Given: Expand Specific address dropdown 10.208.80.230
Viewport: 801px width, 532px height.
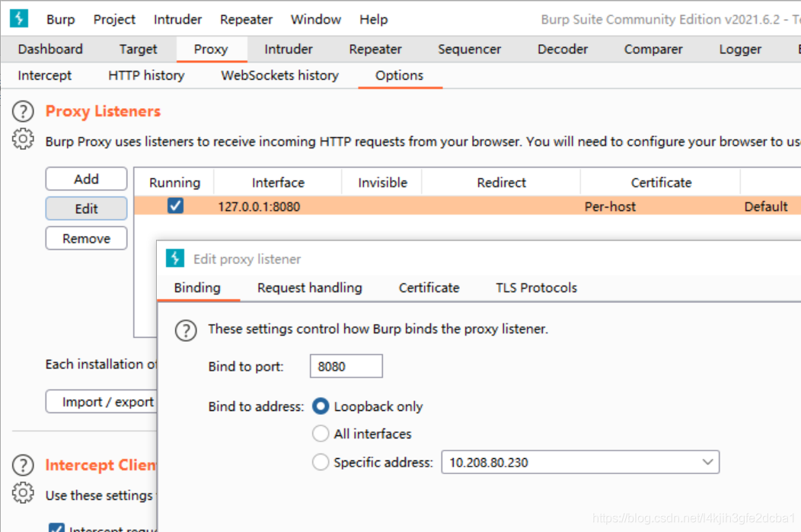Looking at the screenshot, I should (x=707, y=462).
